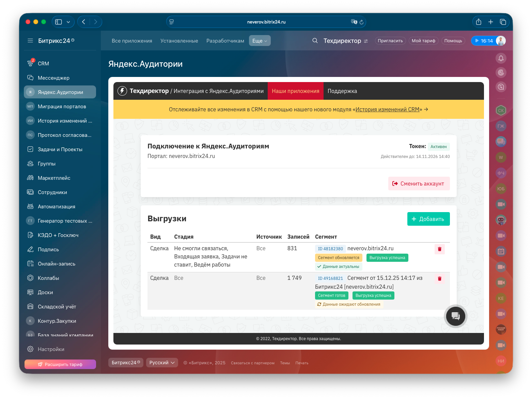Open the Группы people icon
The width and height of the screenshot is (532, 399).
(x=30, y=163)
